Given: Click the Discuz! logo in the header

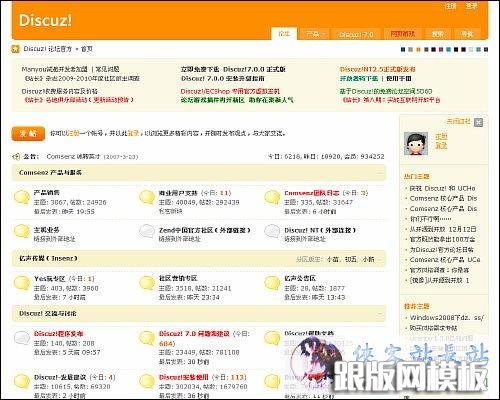Looking at the screenshot, I should point(45,20).
